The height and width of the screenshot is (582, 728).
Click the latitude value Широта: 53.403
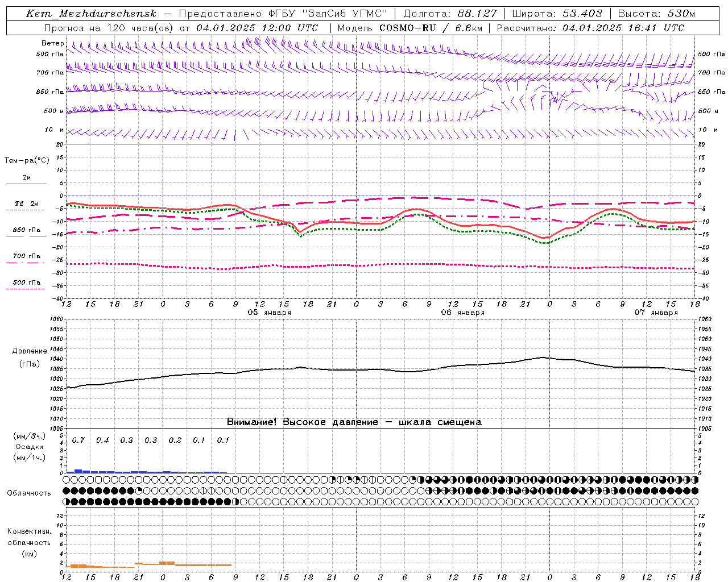pyautogui.click(x=557, y=14)
